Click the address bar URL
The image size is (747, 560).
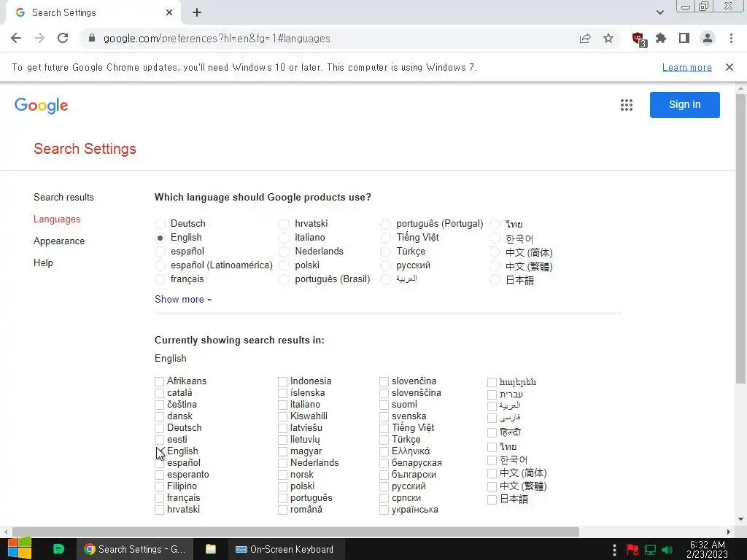click(x=217, y=38)
